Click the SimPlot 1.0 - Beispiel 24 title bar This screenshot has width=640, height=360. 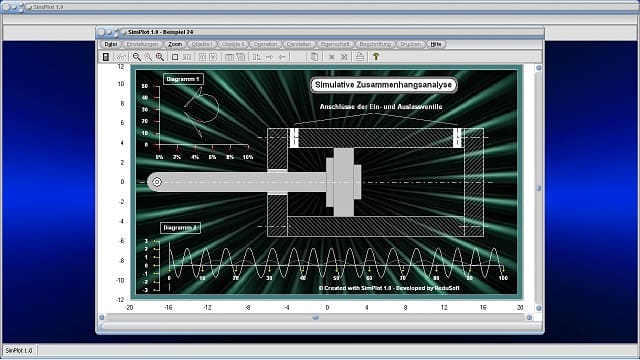pyautogui.click(x=320, y=32)
